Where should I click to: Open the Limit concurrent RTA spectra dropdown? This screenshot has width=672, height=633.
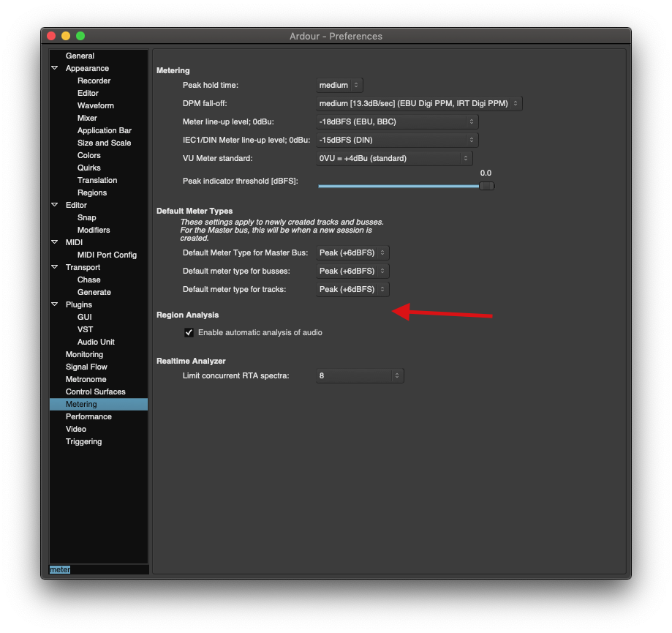tap(360, 375)
